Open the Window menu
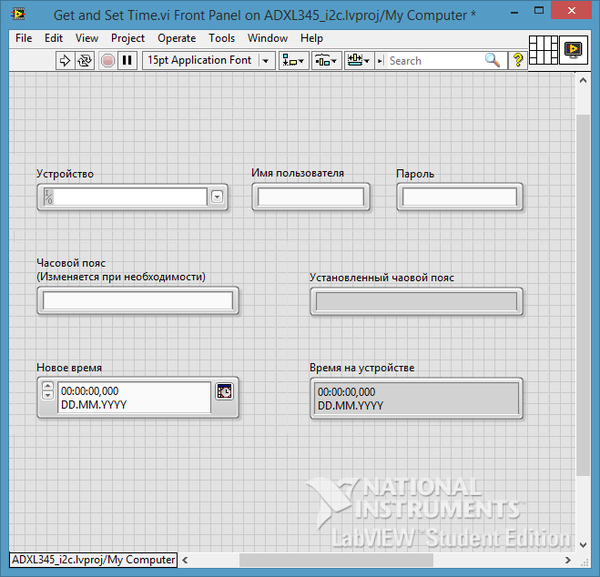Image resolution: width=600 pixels, height=577 pixels. tap(267, 38)
